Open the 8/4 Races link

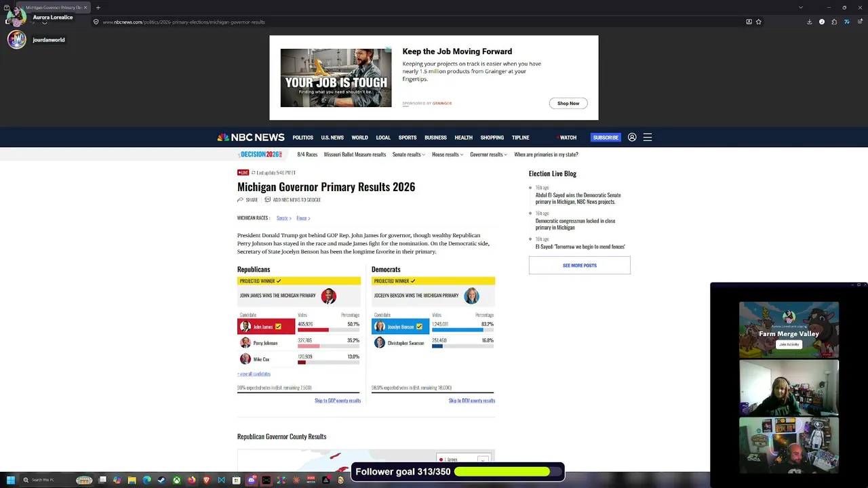(x=307, y=155)
